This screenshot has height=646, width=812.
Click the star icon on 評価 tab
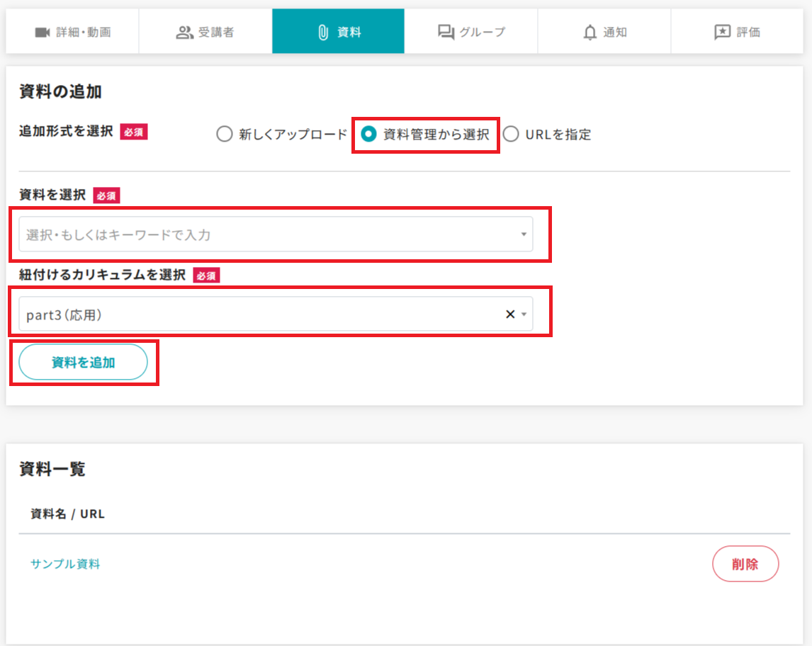pos(722,32)
